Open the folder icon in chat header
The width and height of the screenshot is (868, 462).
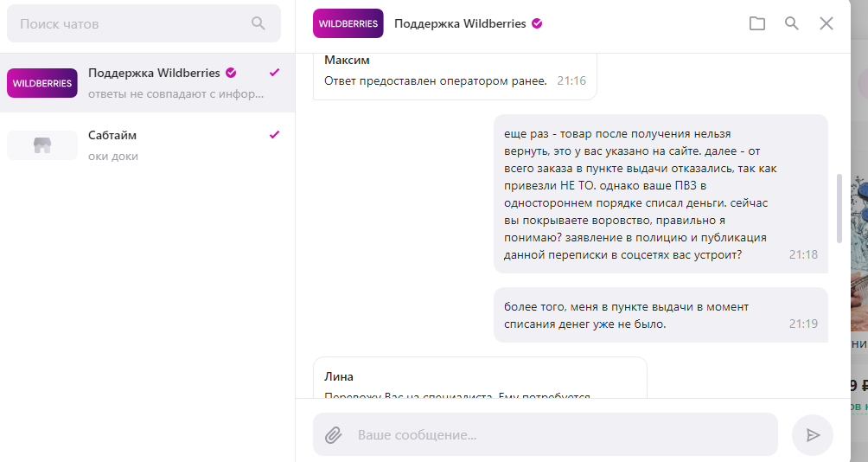pos(757,23)
